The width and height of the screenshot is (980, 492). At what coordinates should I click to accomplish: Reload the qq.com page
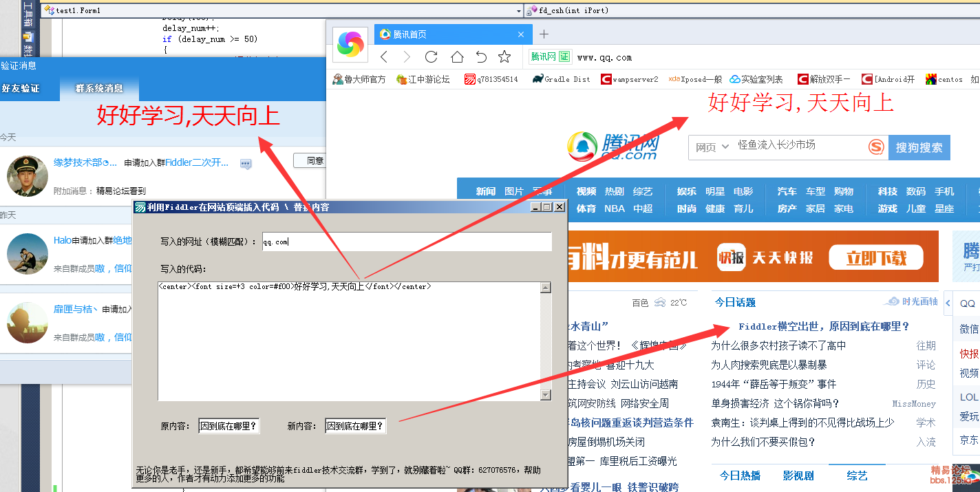[x=431, y=56]
